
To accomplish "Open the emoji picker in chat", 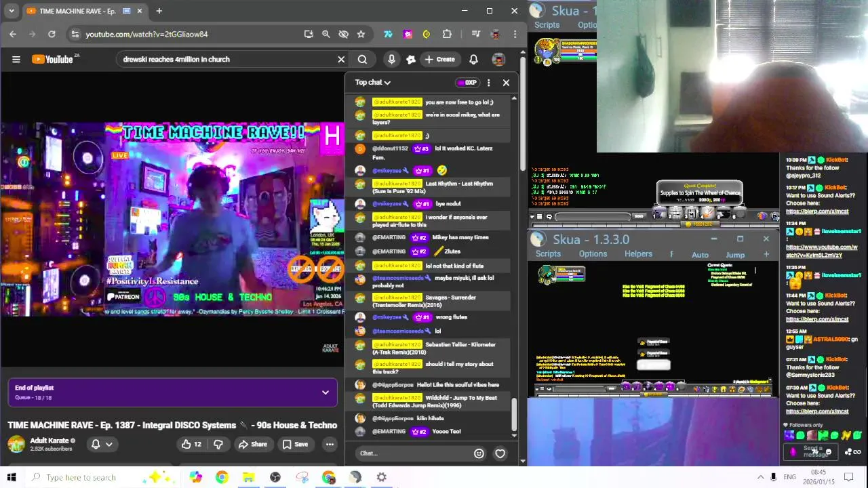I will (x=479, y=453).
